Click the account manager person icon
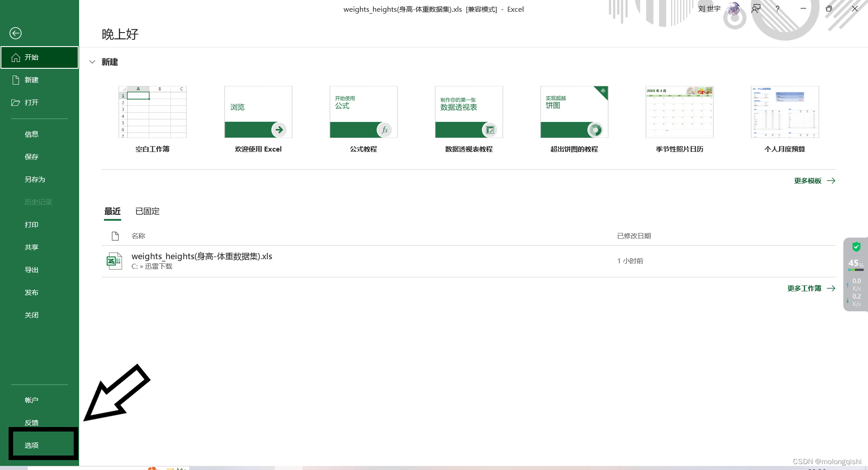The image size is (868, 470). [x=756, y=9]
